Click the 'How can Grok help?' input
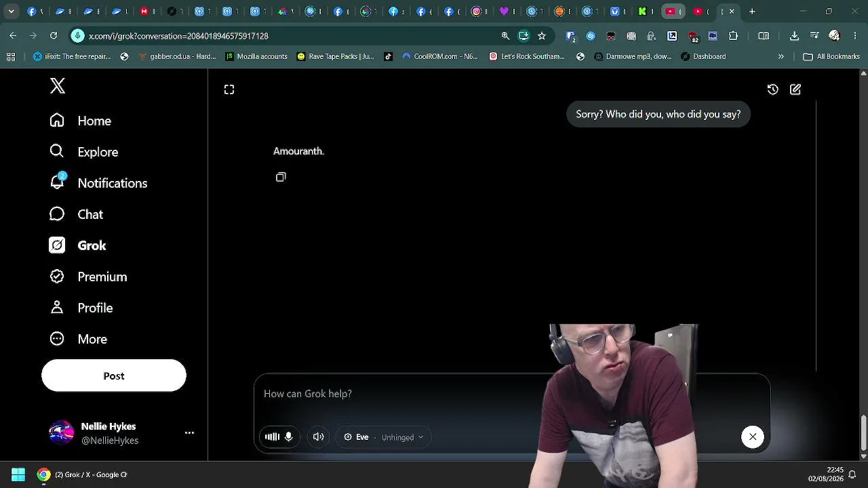Image resolution: width=868 pixels, height=488 pixels. click(400, 394)
